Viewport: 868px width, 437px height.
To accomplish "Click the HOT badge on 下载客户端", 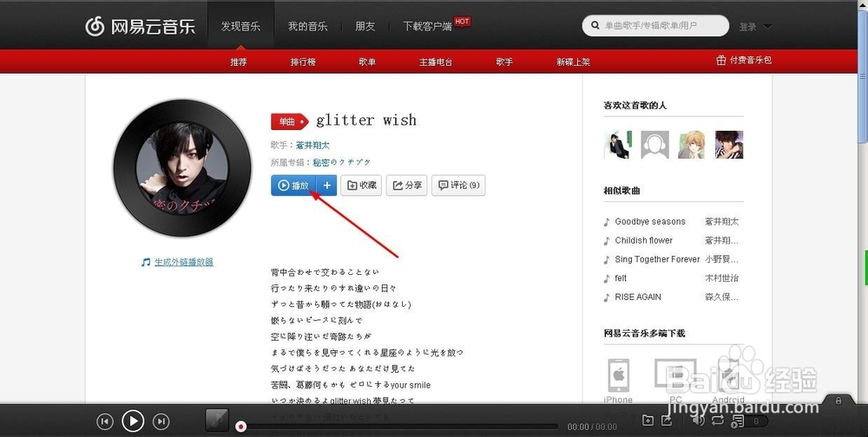I will coord(463,22).
